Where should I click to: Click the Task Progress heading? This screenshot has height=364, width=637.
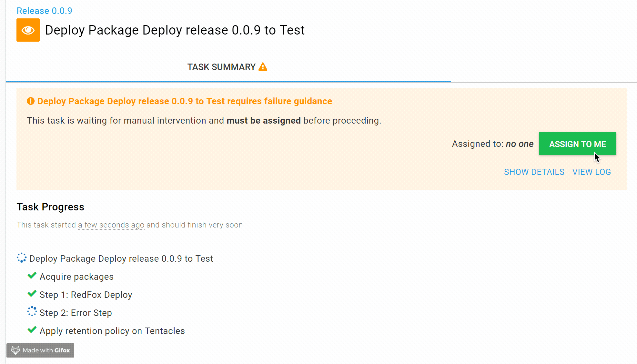pos(50,207)
